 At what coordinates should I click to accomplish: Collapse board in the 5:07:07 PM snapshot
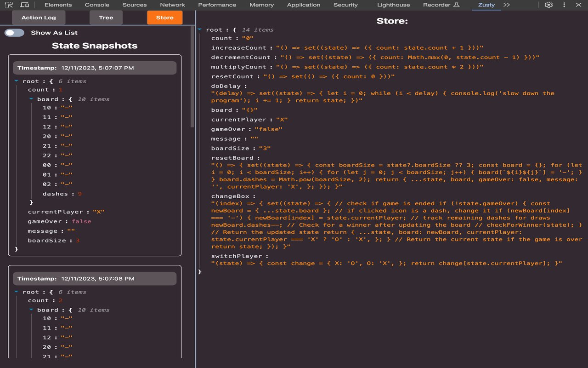(31, 99)
